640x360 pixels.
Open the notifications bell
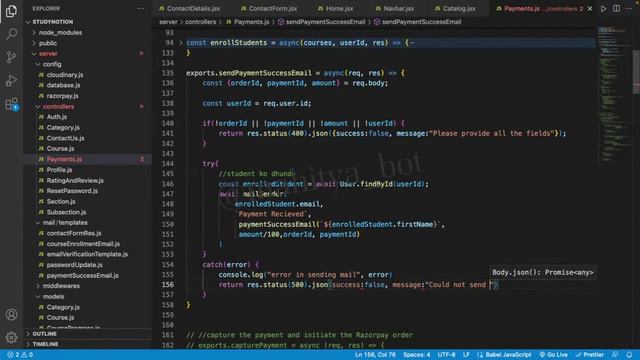coord(629,355)
